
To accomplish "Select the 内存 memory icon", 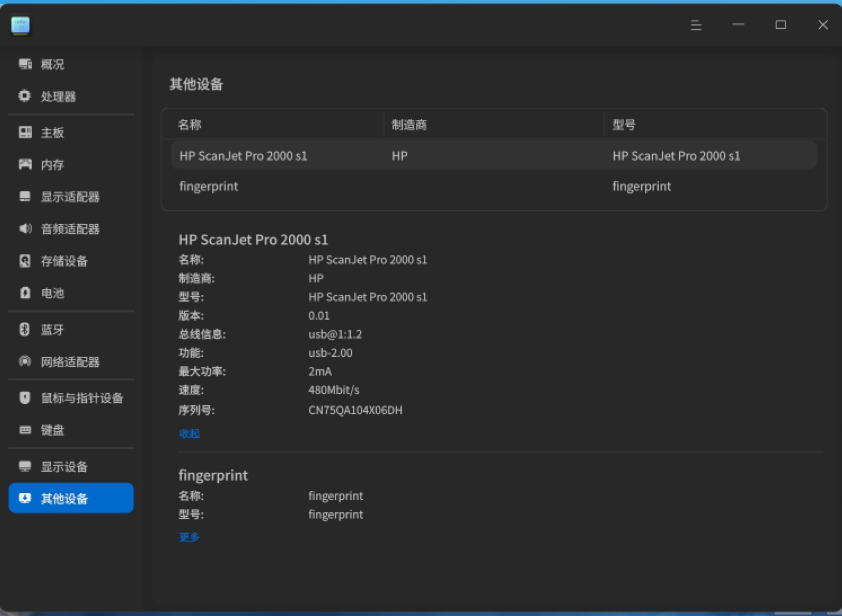I will point(25,165).
